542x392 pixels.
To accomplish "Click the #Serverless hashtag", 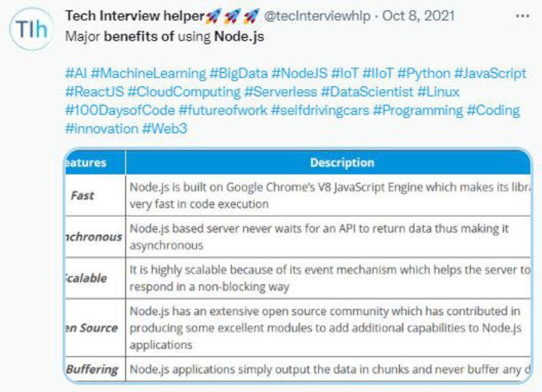I will [x=281, y=92].
